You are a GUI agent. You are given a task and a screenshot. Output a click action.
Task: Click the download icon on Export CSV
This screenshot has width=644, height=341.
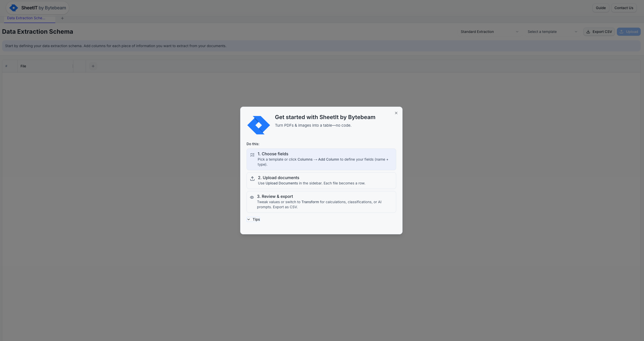coord(588,32)
